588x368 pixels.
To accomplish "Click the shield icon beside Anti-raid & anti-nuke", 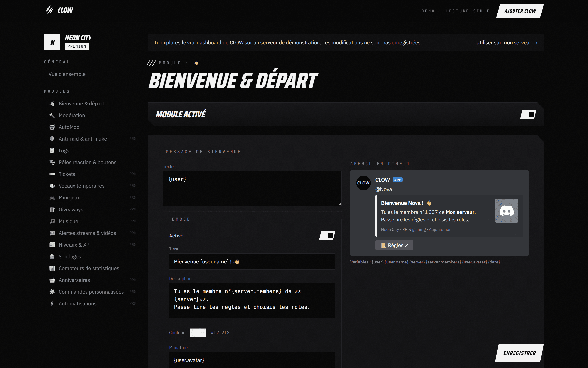I will 52,139.
